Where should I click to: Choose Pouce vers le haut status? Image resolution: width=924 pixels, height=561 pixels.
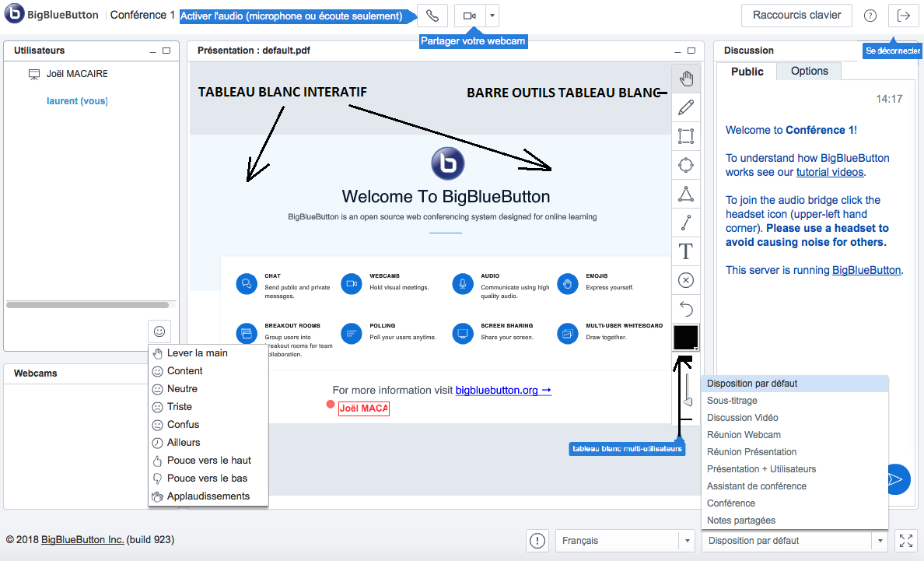[208, 460]
